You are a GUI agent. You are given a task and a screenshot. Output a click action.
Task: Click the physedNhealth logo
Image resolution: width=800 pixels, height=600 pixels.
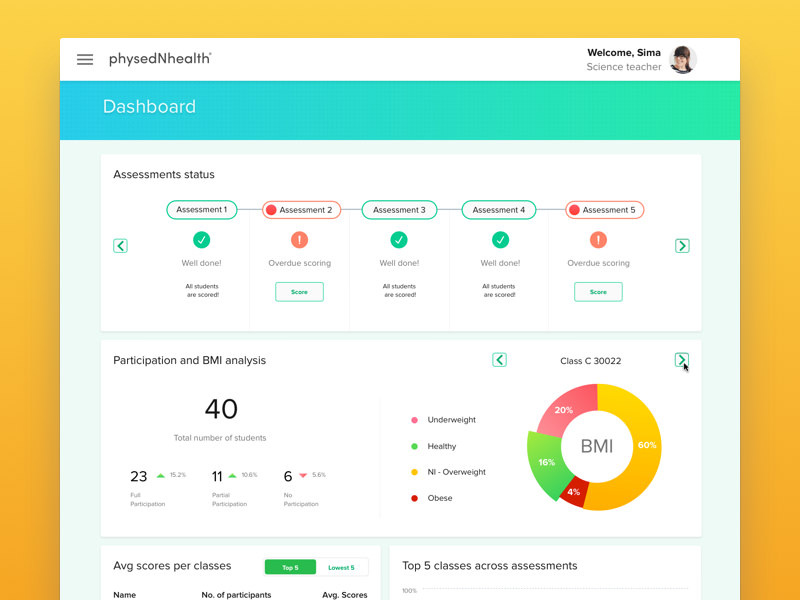[x=160, y=59]
